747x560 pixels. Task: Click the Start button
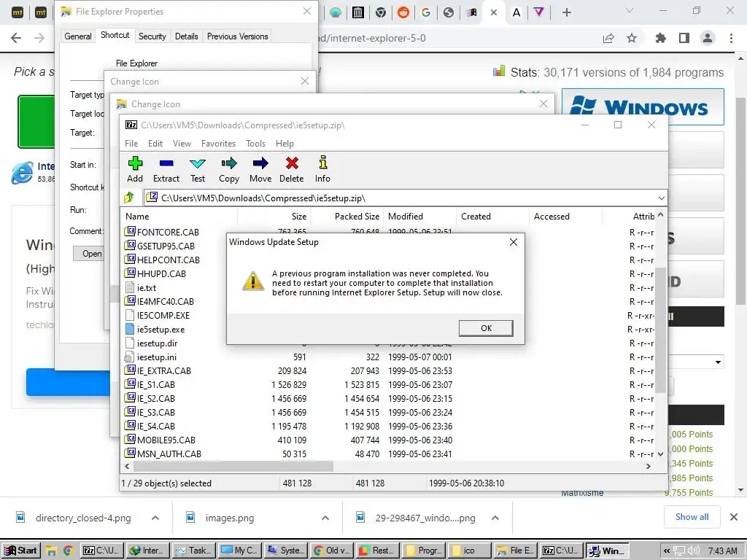pyautogui.click(x=21, y=551)
